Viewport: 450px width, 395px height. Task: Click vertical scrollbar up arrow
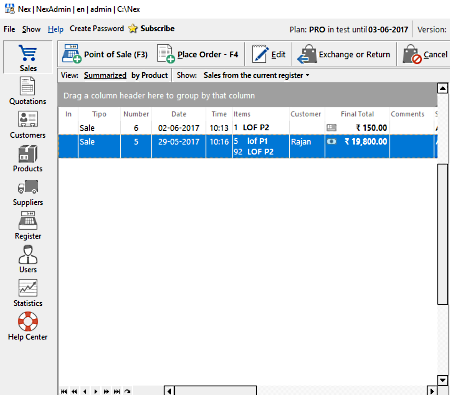[x=442, y=88]
